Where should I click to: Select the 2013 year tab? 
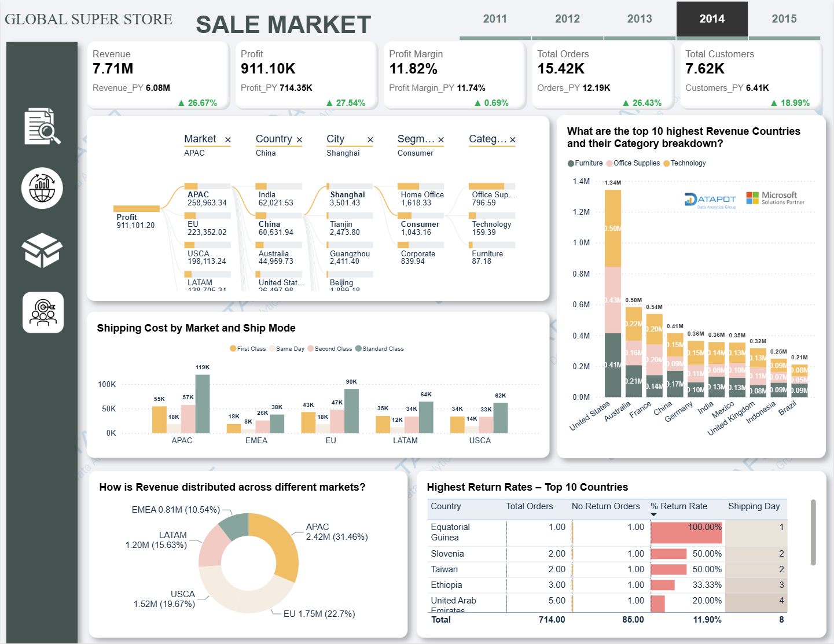pos(640,19)
